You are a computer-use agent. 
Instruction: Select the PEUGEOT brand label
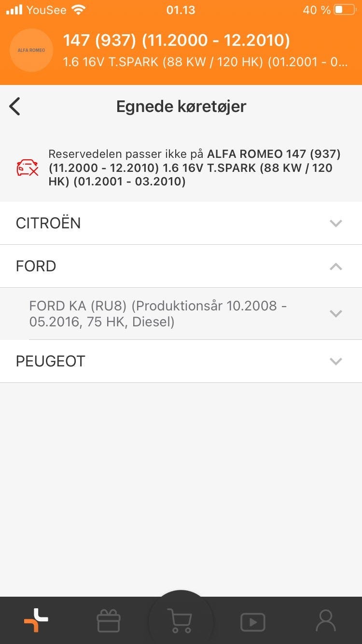pyautogui.click(x=51, y=361)
